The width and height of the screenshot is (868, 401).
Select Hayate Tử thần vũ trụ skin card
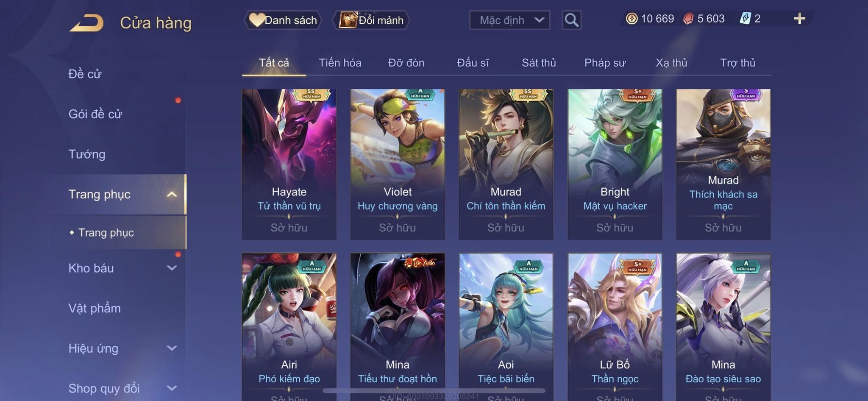pos(289,164)
